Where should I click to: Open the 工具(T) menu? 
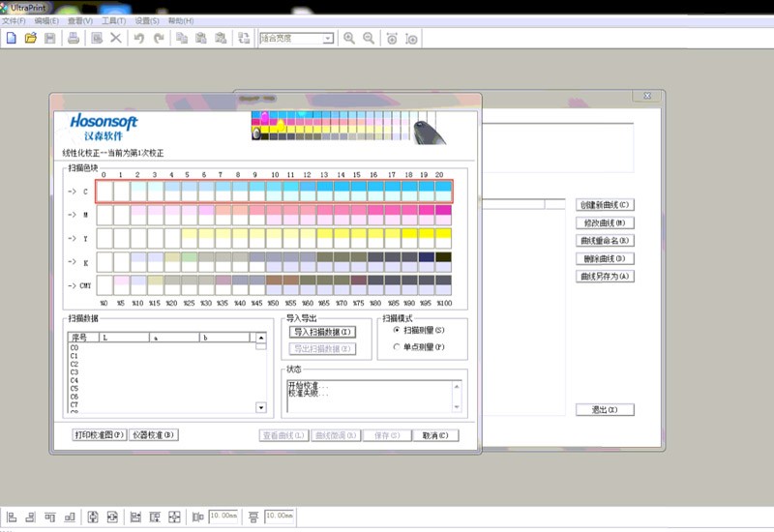pyautogui.click(x=113, y=20)
